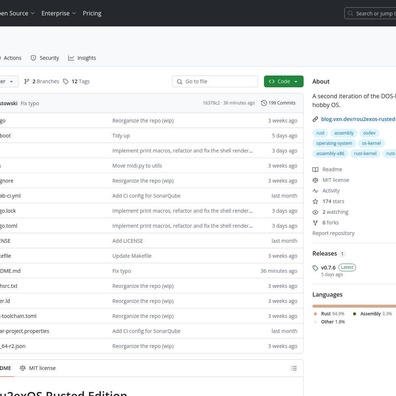396x396 pixels.
Task: Open the Update Makefile commit message
Action: (132, 256)
